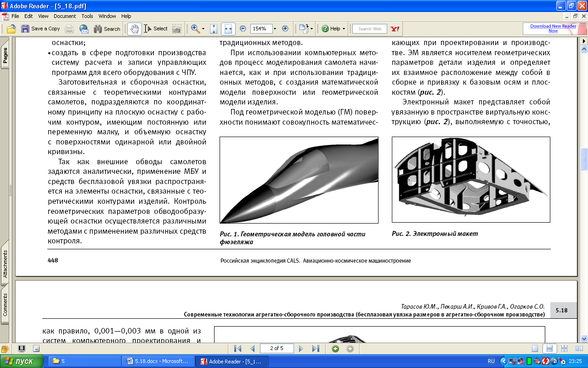Image resolution: width=588 pixels, height=368 pixels.
Task: Click the Open file folder icon
Action: coord(11,29)
